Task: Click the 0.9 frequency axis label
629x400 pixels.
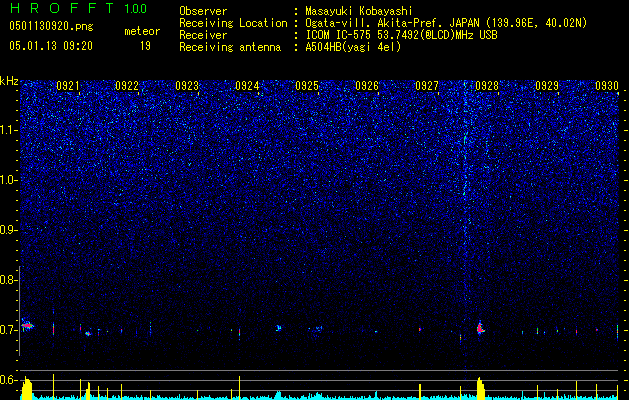Action: (9, 230)
